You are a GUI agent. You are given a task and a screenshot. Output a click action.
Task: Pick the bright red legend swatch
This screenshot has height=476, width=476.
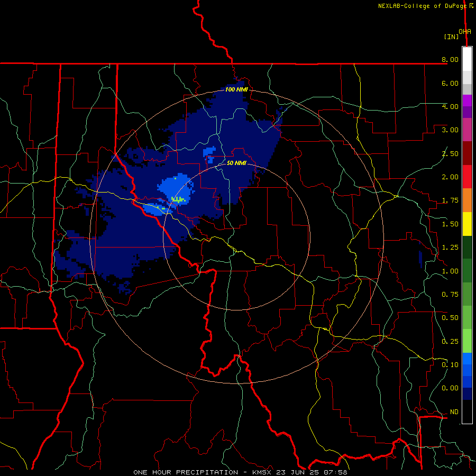coord(467,177)
